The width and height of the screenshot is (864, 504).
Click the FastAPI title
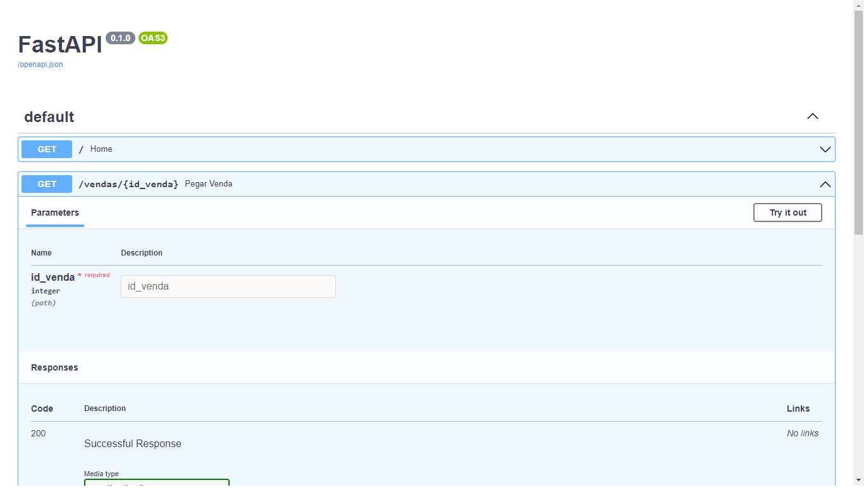[x=60, y=45]
